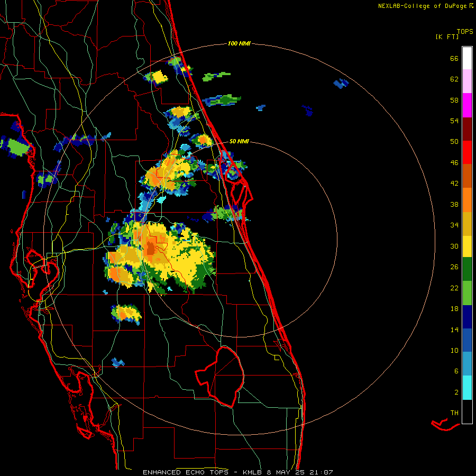
Task: Select the light pink 62 kft swatch
Action: (x=467, y=81)
